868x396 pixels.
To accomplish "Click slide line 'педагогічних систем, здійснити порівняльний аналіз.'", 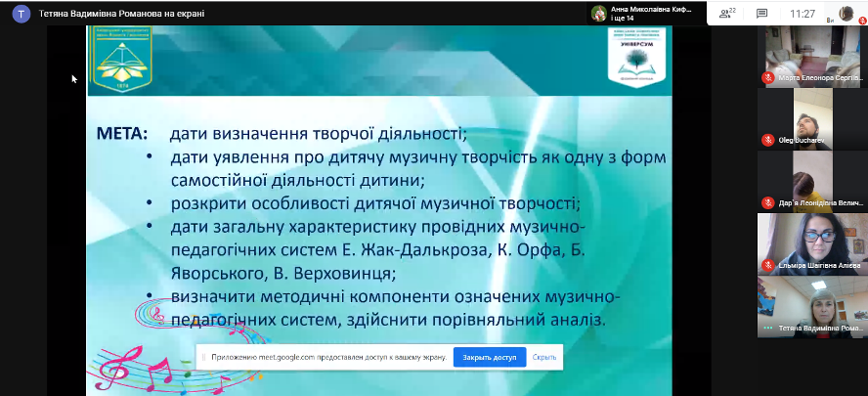I will 389,320.
